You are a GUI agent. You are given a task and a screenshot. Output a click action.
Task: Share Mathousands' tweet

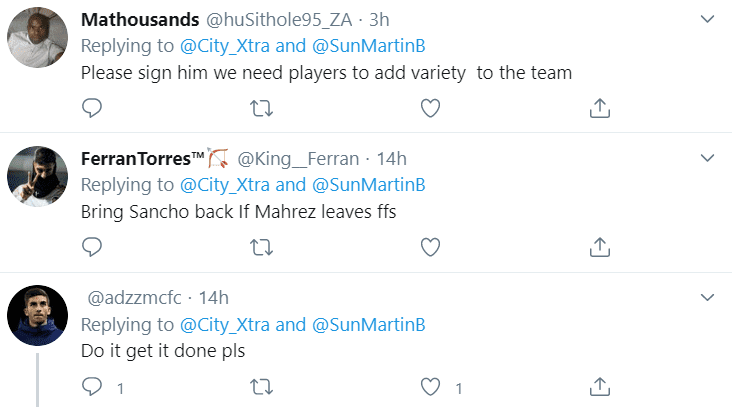point(600,108)
